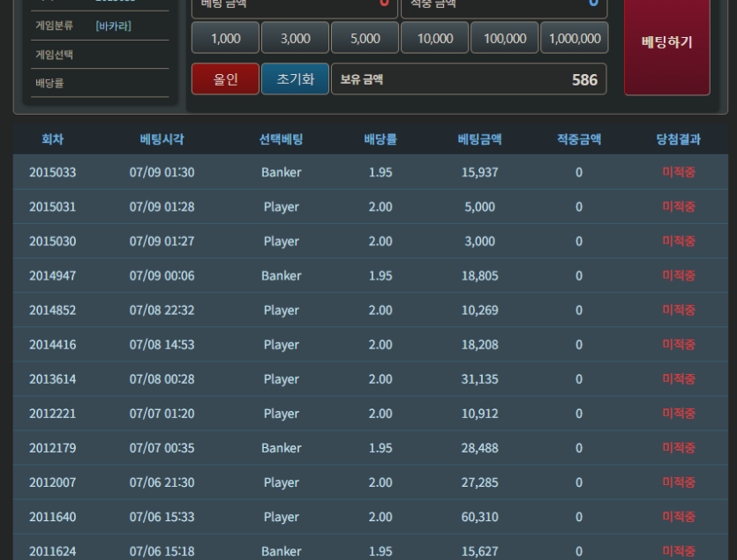Select the 선택베팅 column header

pos(281,139)
